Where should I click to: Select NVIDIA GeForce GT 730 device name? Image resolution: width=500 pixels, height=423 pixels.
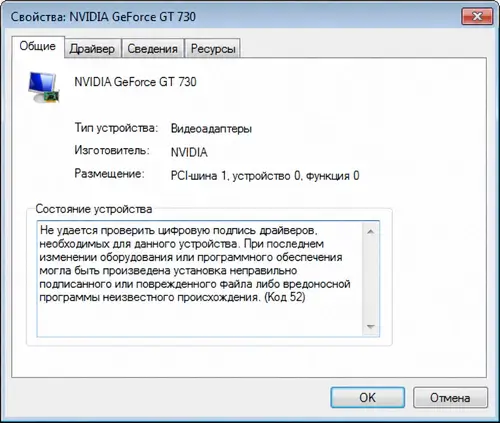coord(135,82)
